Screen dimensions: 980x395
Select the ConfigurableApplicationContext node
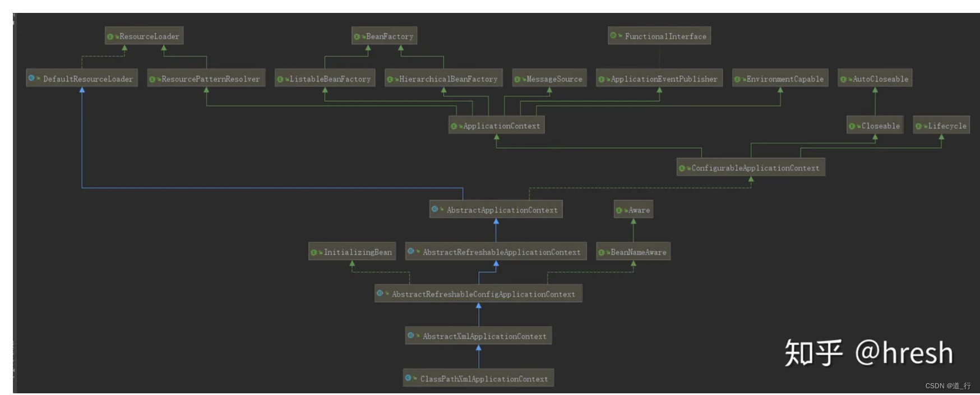(750, 168)
